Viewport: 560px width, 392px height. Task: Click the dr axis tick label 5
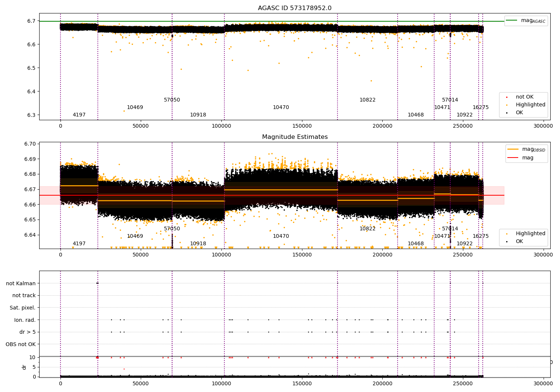coord(34,367)
